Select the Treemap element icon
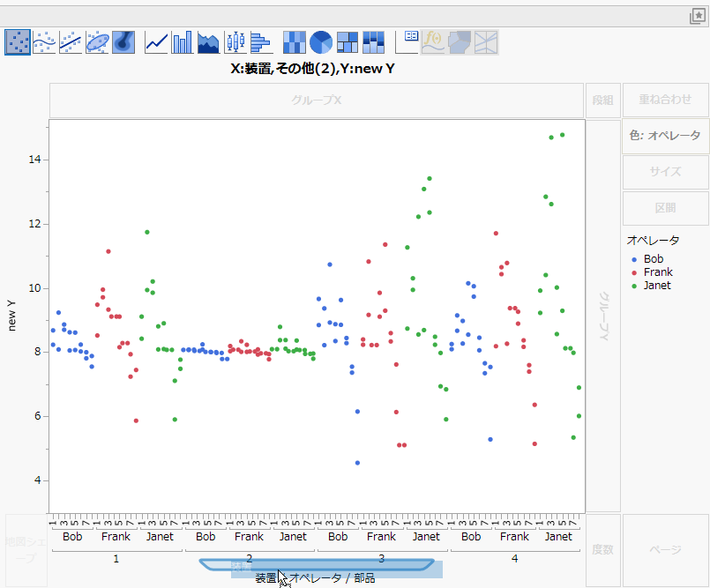 (x=348, y=42)
